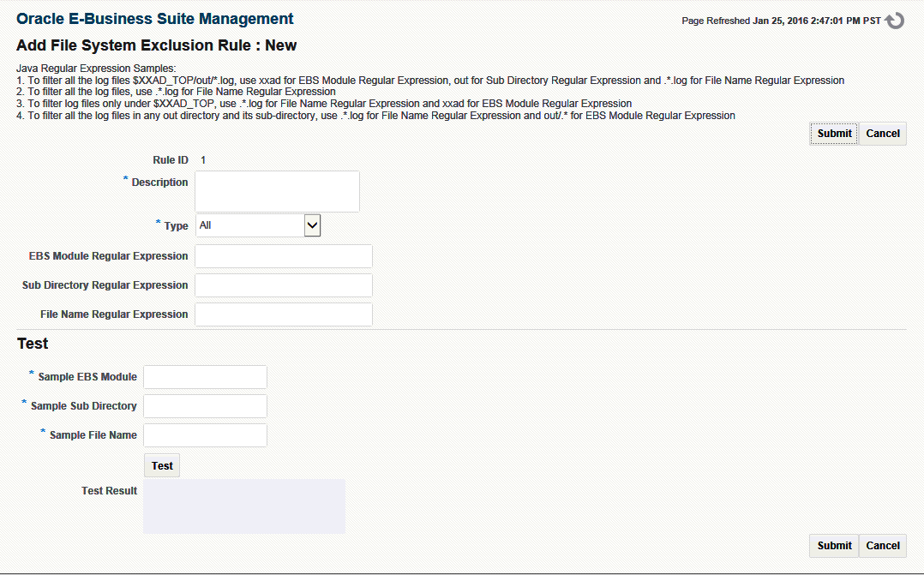Click the Add File System Exclusion Rule heading
This screenshot has height=575, width=924.
click(x=157, y=45)
